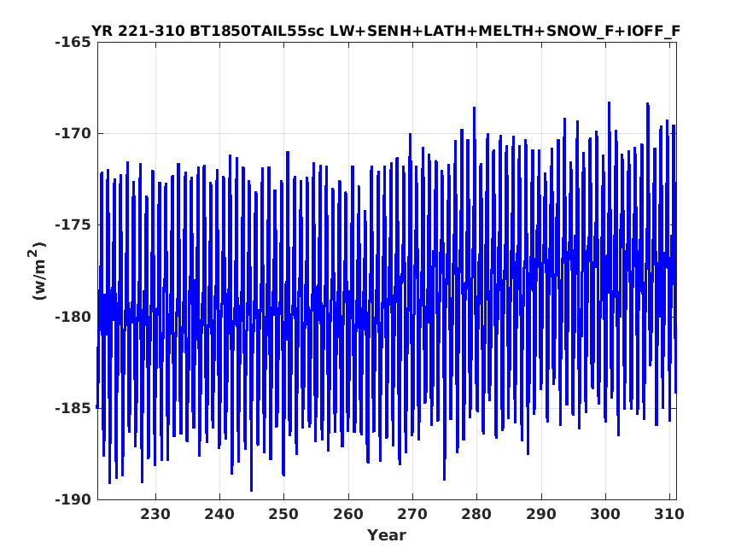Click the x-axis tick label 230
Screen dimensions: 747x560
[155, 514]
